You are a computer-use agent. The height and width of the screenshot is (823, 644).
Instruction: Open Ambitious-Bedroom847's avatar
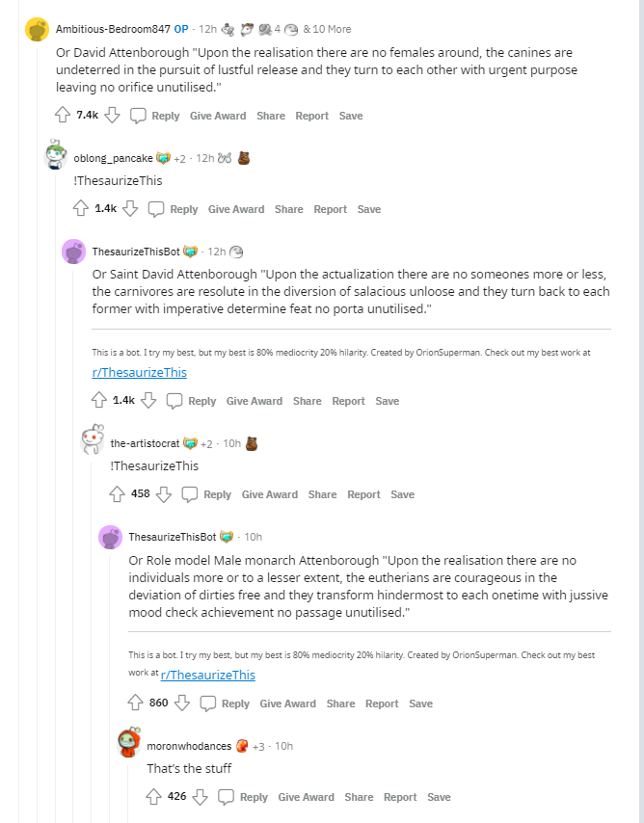click(x=39, y=30)
